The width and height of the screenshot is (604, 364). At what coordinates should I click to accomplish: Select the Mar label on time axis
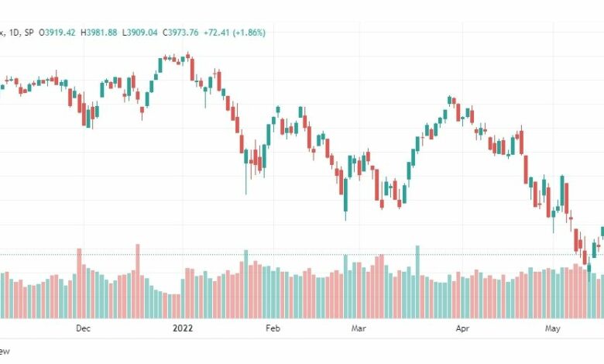(359, 328)
